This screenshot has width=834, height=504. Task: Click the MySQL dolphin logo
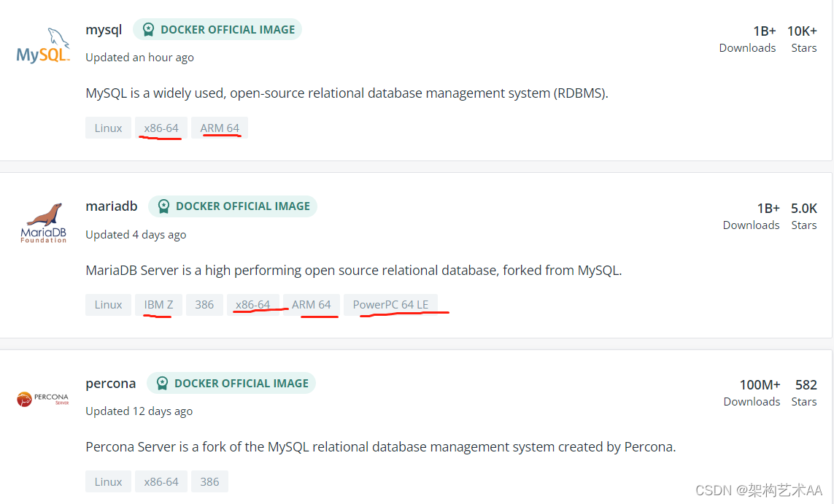coord(43,46)
